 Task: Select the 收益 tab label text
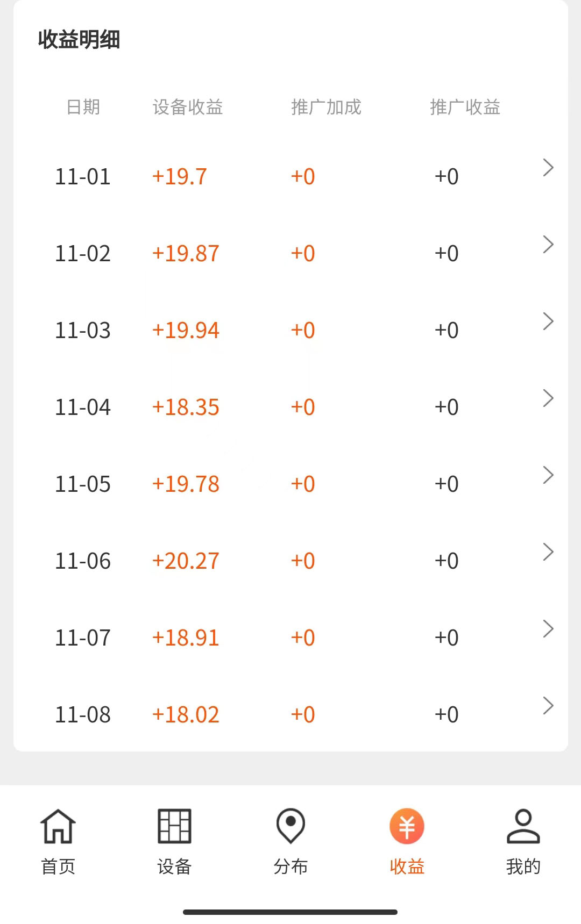(x=407, y=866)
